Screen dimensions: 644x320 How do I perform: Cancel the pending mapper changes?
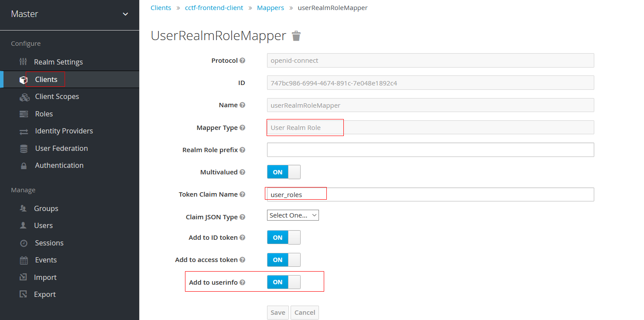[305, 312]
